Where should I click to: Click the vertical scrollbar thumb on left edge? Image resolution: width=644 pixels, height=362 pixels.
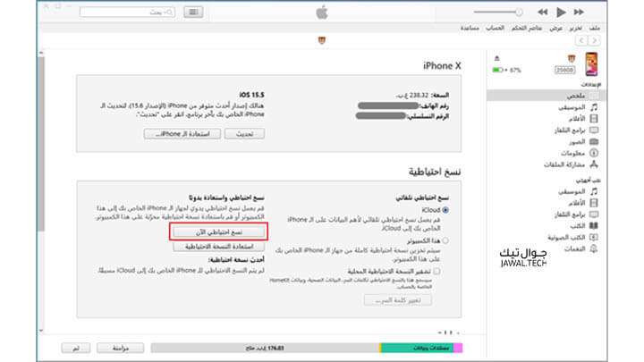41,144
